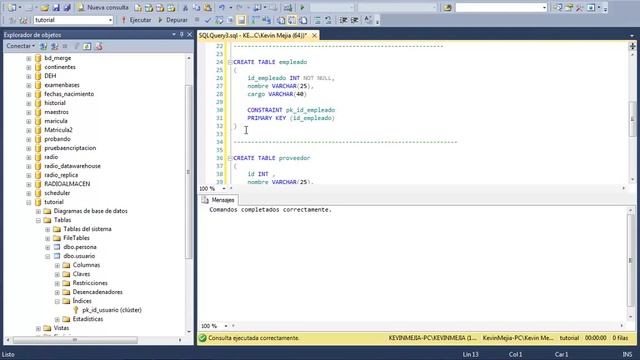Close the SQLQuery3.sql tab
640x360 pixels.
tap(314, 36)
